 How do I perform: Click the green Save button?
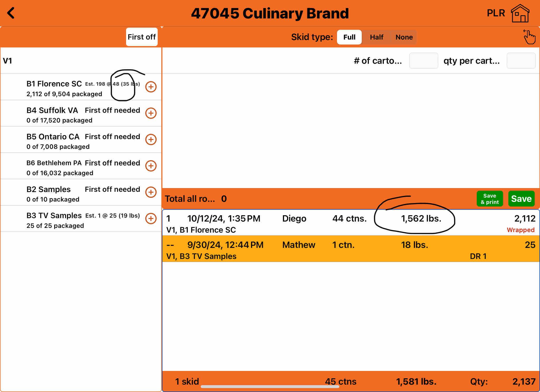[521, 199]
